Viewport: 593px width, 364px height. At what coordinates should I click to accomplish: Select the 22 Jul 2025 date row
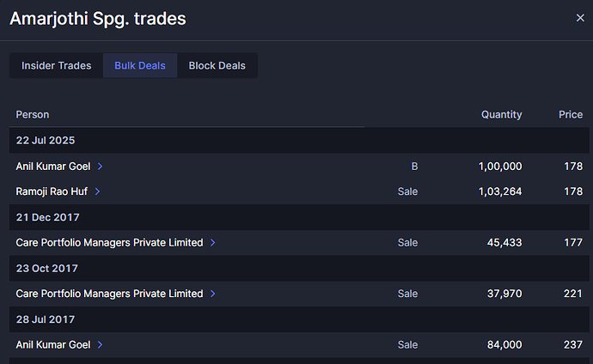point(299,140)
